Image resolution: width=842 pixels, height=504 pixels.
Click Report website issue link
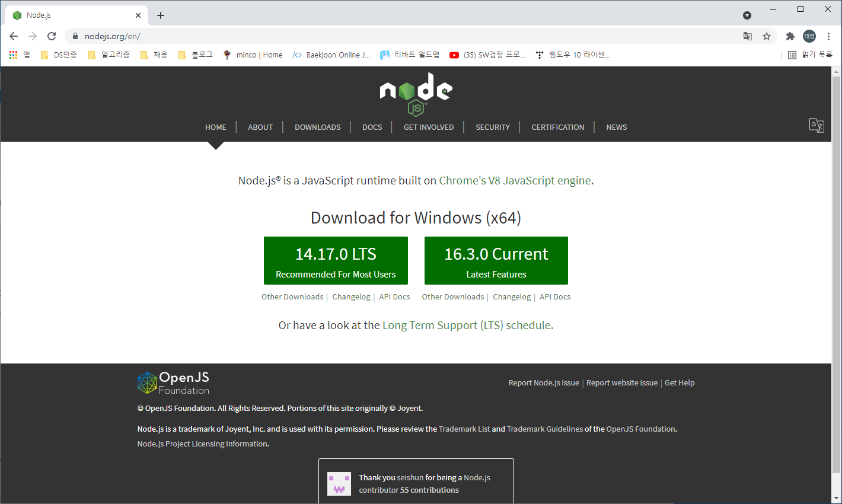click(622, 382)
